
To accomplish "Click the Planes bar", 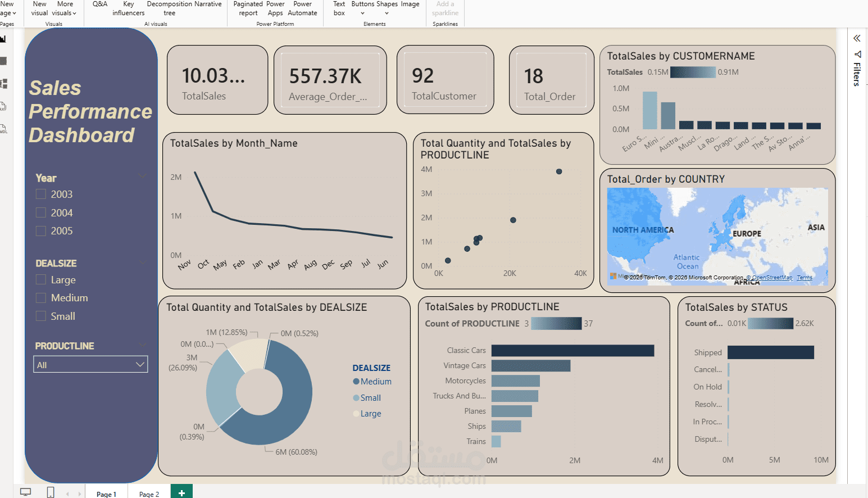I will [511, 411].
